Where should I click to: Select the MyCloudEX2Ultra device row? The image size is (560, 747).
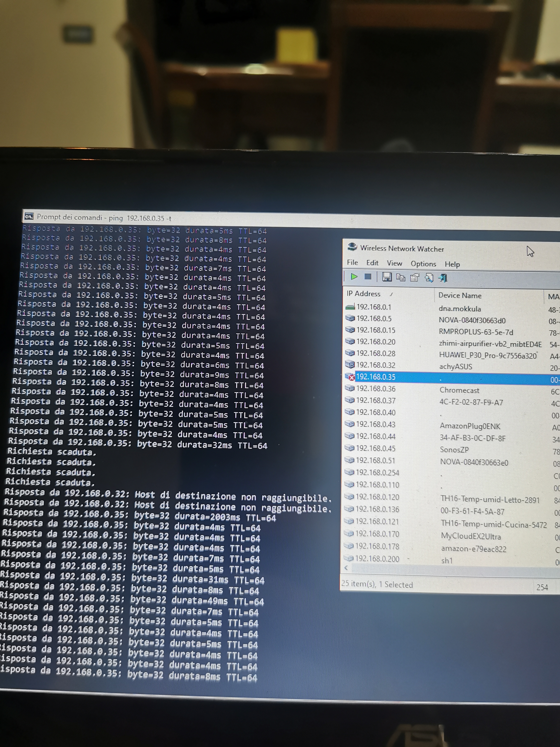(x=471, y=537)
